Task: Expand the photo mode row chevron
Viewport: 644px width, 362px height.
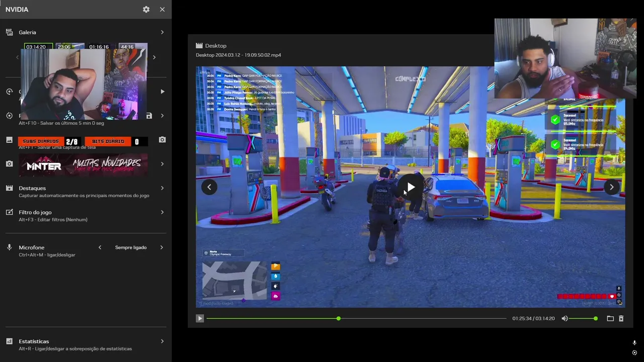Action: 162,164
